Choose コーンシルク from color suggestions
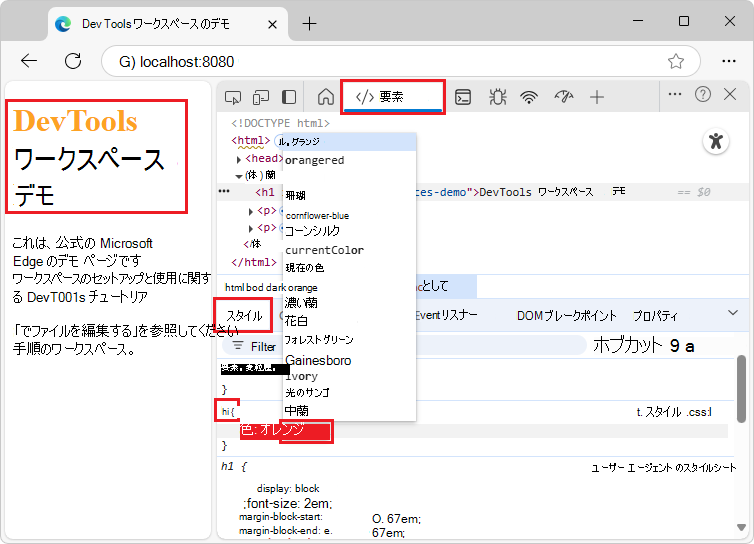 (x=349, y=231)
